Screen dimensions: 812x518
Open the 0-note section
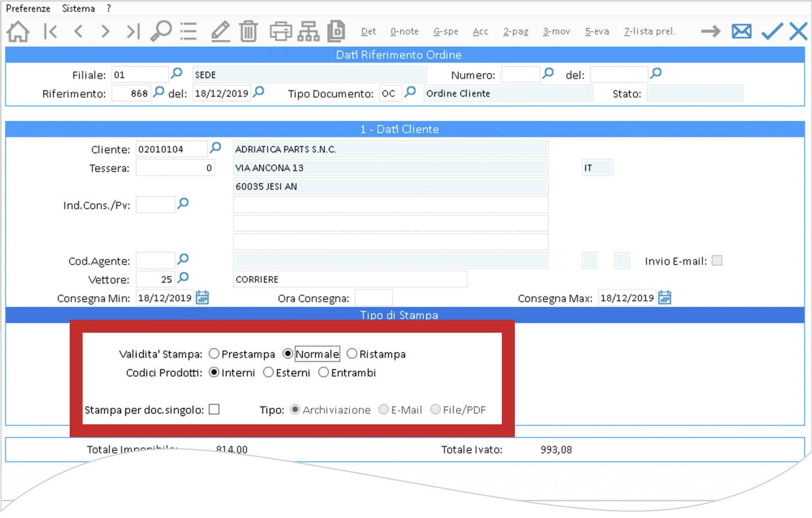404,32
